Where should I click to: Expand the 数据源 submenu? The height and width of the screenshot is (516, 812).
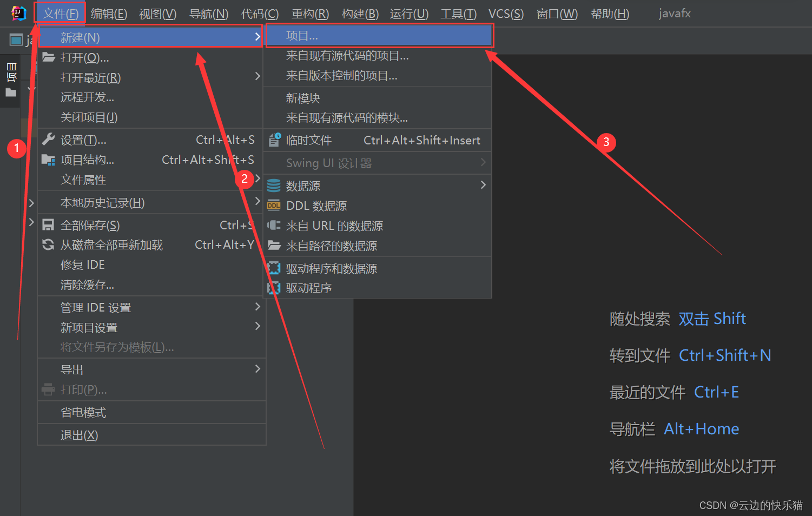point(483,185)
